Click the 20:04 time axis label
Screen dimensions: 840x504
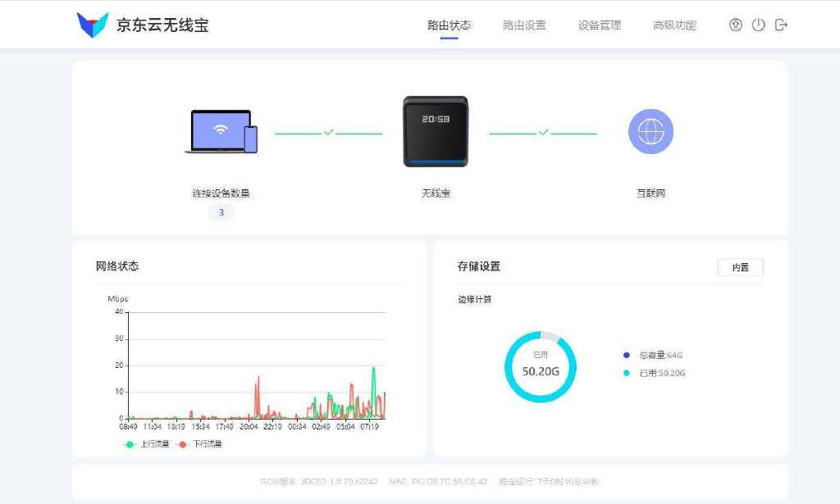pos(249,426)
